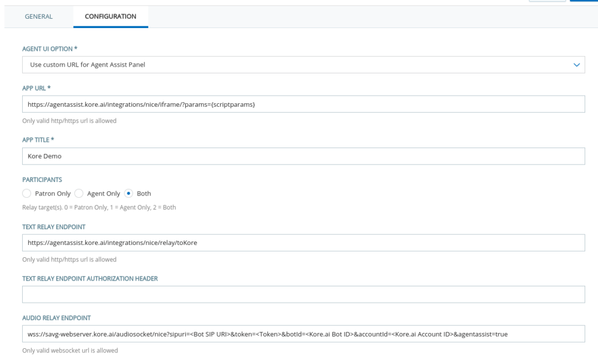Place cursor in the App Title field
The width and height of the screenshot is (598, 364).
[304, 156]
